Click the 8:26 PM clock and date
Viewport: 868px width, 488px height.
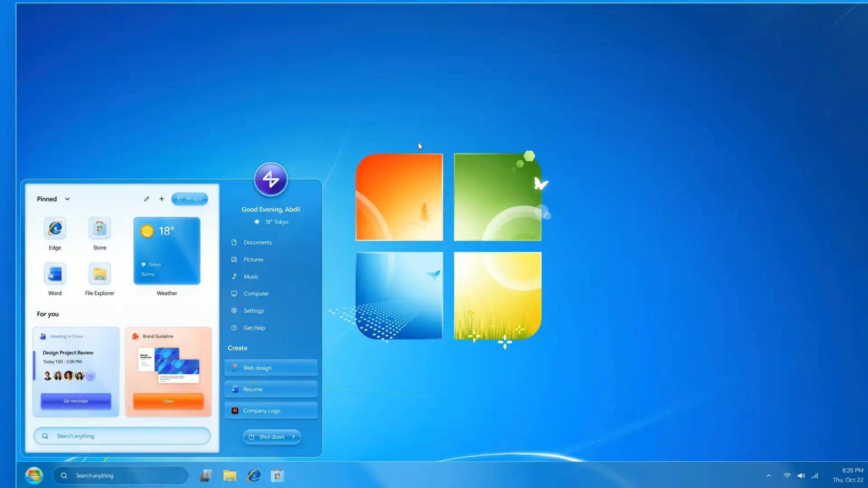pyautogui.click(x=848, y=475)
